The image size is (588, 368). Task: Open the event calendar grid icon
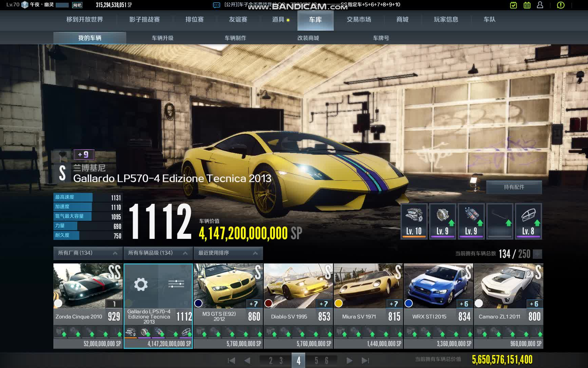tap(527, 5)
